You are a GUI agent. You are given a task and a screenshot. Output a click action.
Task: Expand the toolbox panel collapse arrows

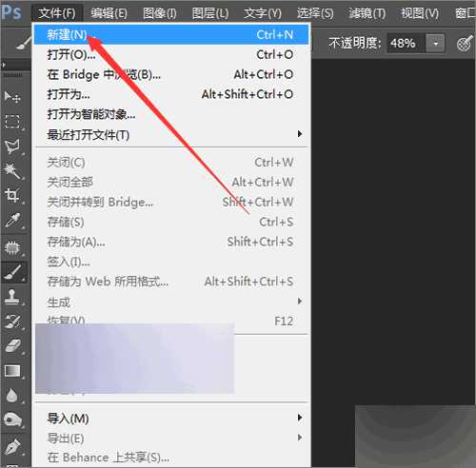click(4, 65)
